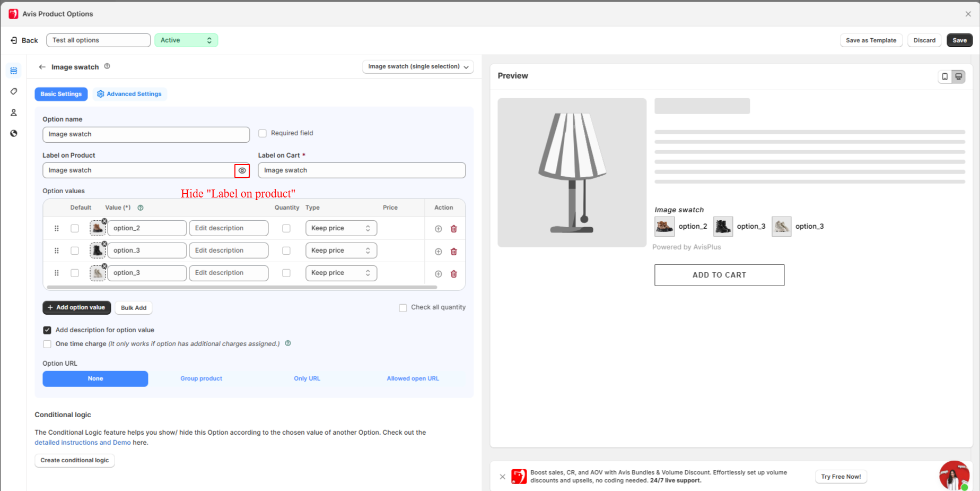Open the user icon in left sidebar
This screenshot has width=980, height=491.
pos(14,113)
